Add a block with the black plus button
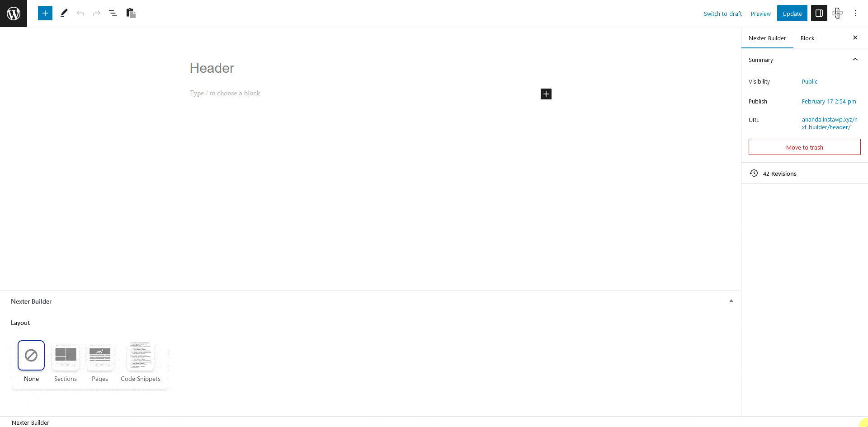Screen dimensions: 868x427 pyautogui.click(x=546, y=94)
